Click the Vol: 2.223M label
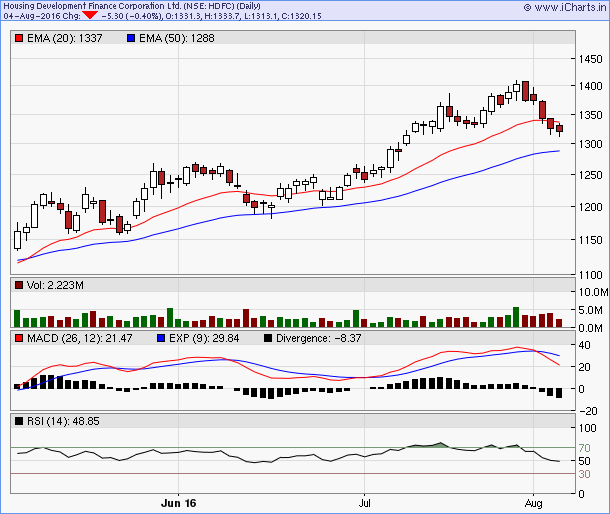Image resolution: width=610 pixels, height=514 pixels. coord(55,285)
